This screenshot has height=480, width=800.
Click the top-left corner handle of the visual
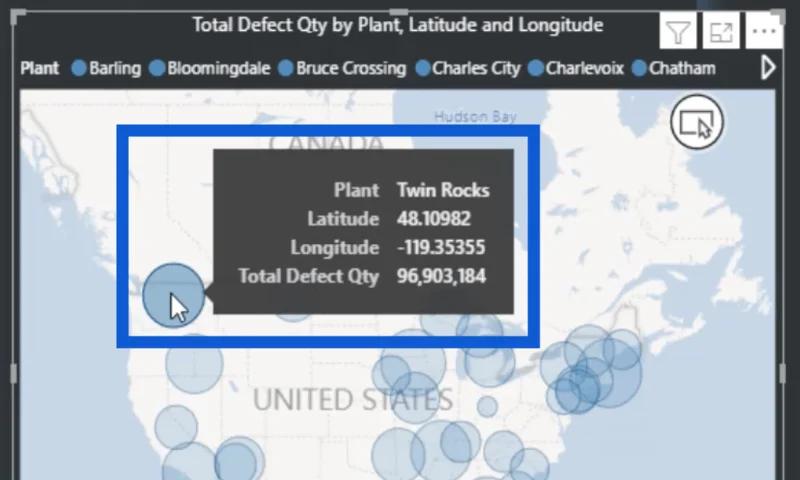(x=17, y=16)
